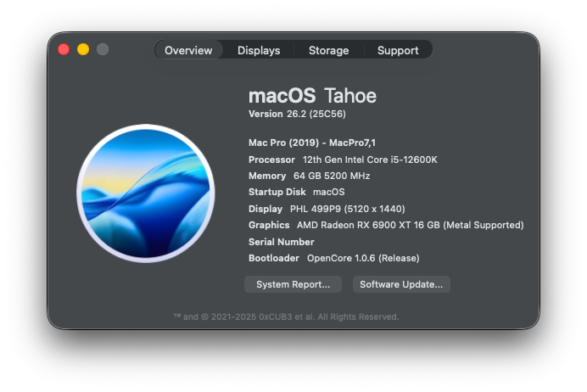Click the Memory label

[x=267, y=176]
